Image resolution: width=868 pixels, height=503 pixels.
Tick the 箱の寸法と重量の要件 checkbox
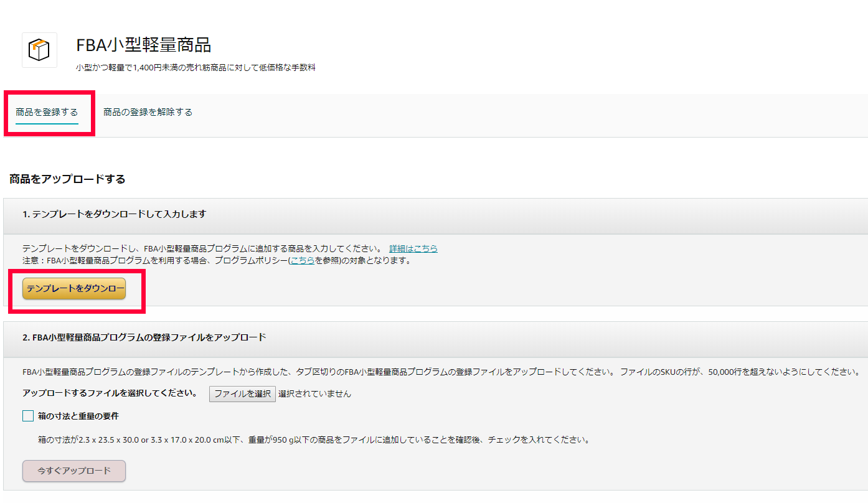pyautogui.click(x=28, y=416)
